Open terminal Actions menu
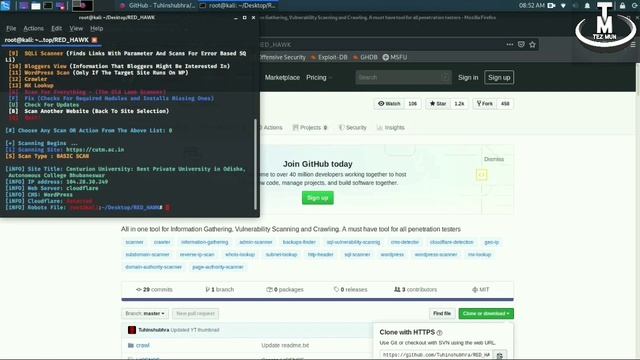The image size is (640, 360). (x=33, y=28)
